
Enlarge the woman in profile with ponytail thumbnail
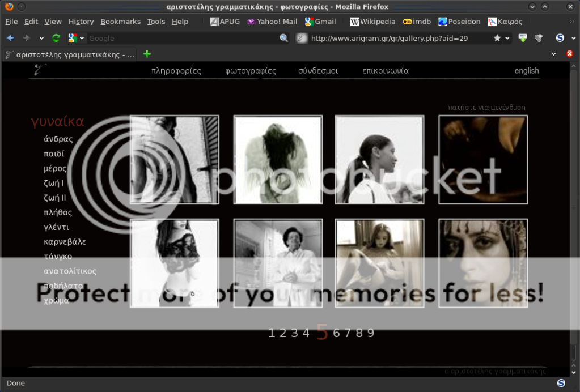tap(379, 160)
